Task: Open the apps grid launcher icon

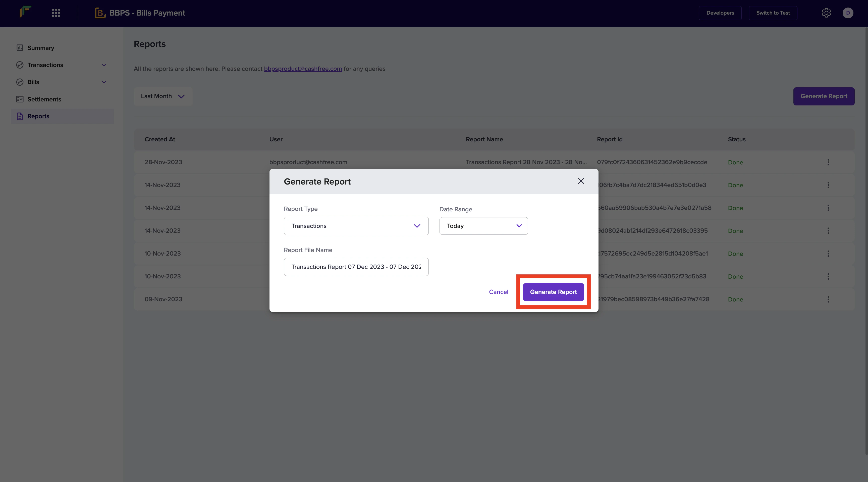Action: (56, 13)
